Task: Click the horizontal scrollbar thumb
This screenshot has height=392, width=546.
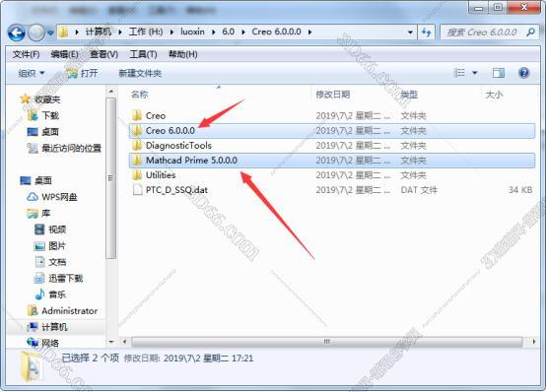Action: (326, 342)
